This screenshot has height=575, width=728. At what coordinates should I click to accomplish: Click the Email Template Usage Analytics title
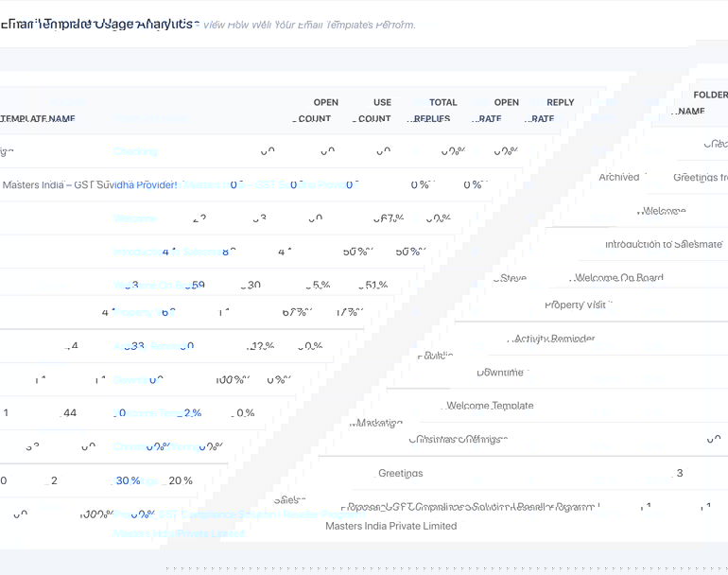tap(97, 24)
